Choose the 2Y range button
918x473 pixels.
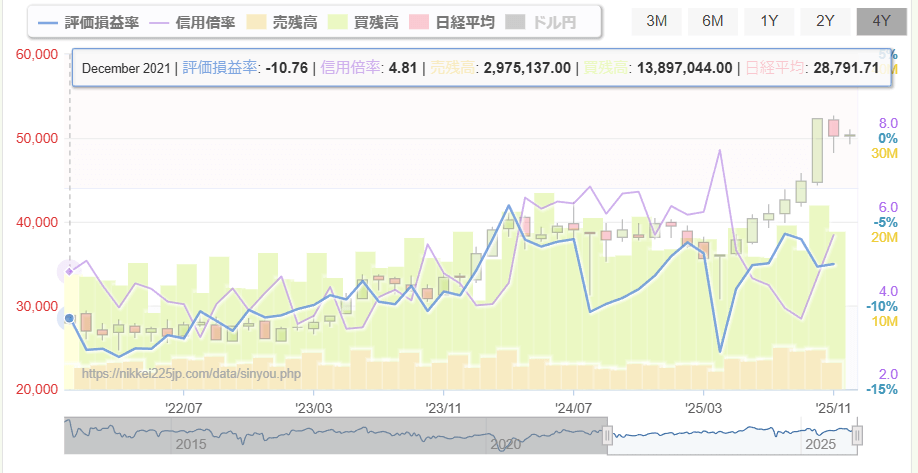pos(825,21)
